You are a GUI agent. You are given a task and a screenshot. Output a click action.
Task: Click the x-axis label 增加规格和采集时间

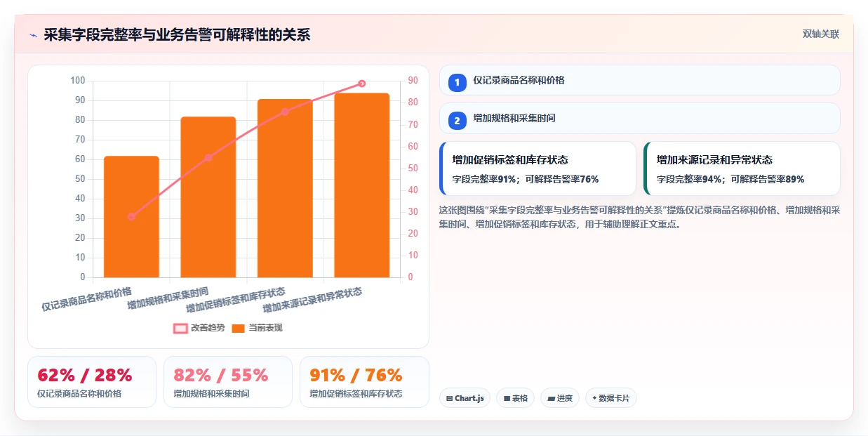pyautogui.click(x=168, y=298)
